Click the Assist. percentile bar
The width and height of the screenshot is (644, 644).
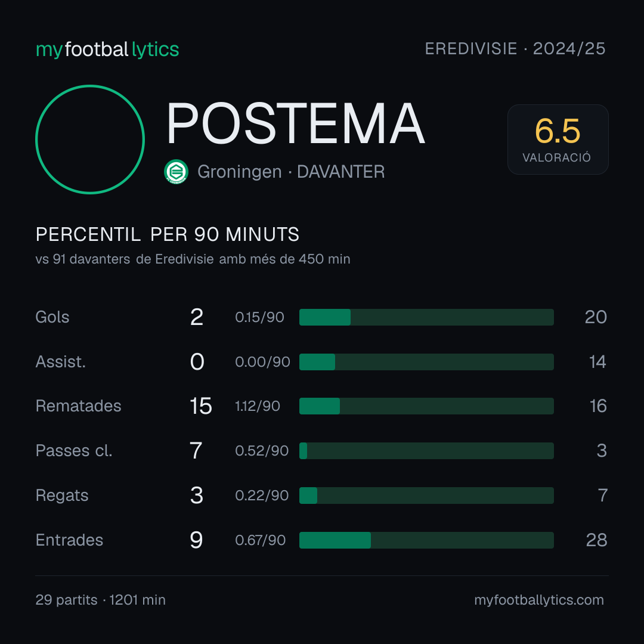click(x=426, y=362)
